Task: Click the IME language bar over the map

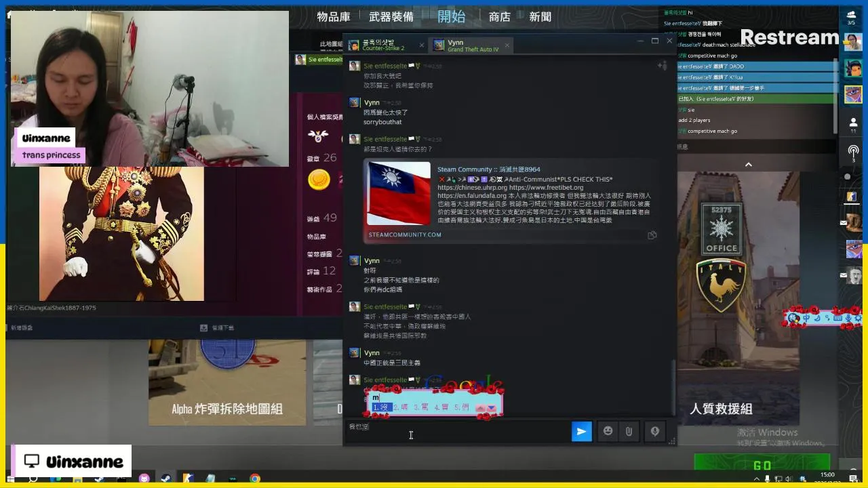Action: pyautogui.click(x=823, y=318)
